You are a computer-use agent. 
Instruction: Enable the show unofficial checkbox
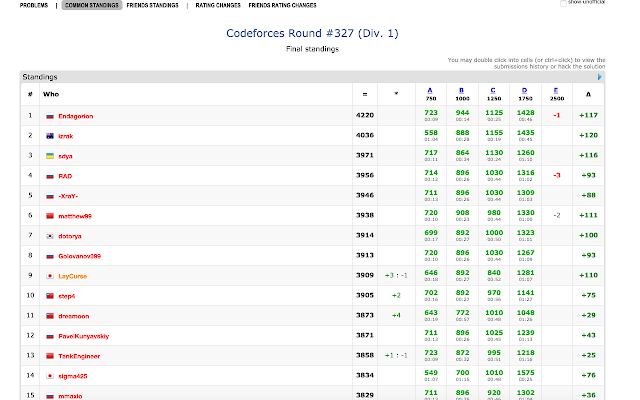tap(563, 3)
